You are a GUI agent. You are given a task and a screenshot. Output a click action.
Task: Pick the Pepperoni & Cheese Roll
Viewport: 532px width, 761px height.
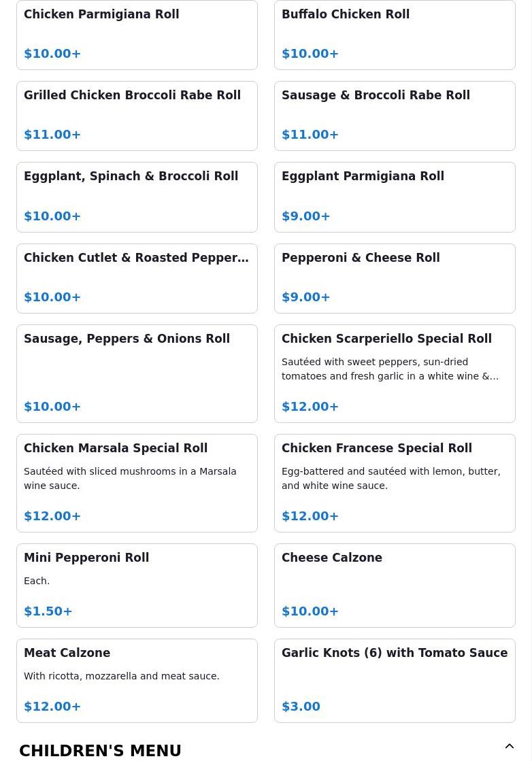(x=395, y=278)
